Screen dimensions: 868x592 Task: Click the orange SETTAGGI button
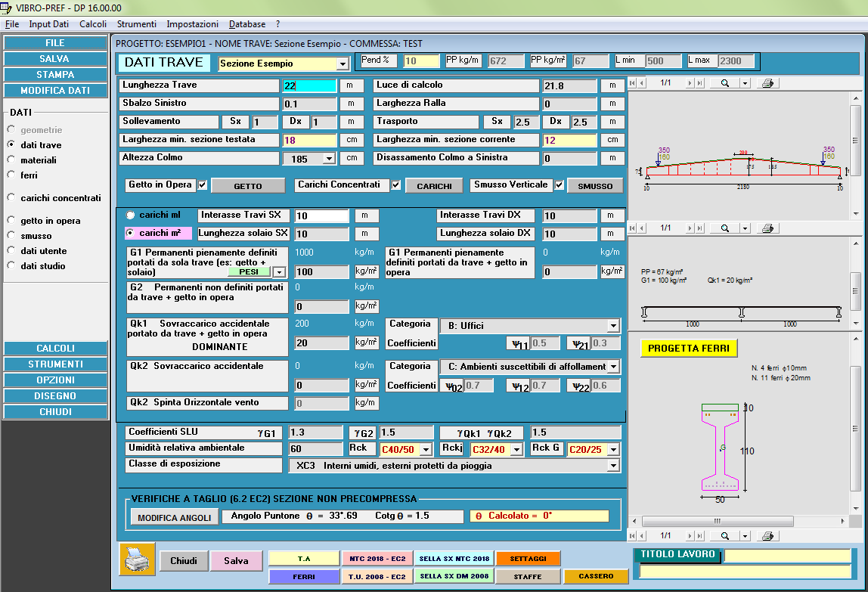528,559
